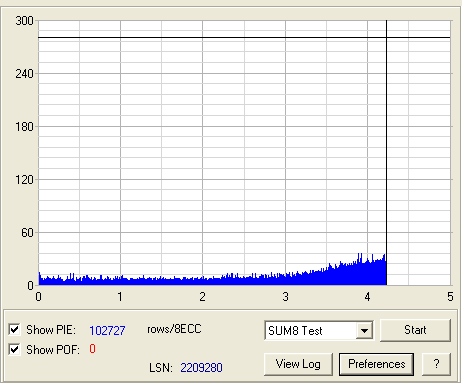Uncheck the Show PIE checkbox
The image size is (462, 384).
coord(14,330)
